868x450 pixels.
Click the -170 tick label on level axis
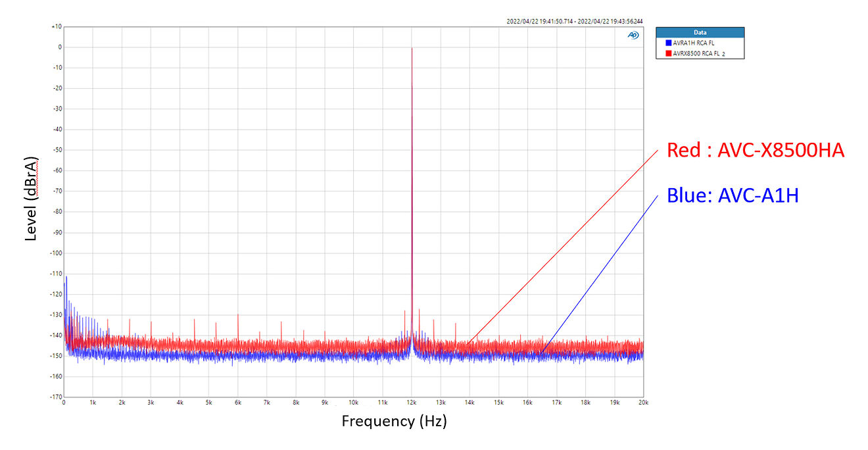55,397
